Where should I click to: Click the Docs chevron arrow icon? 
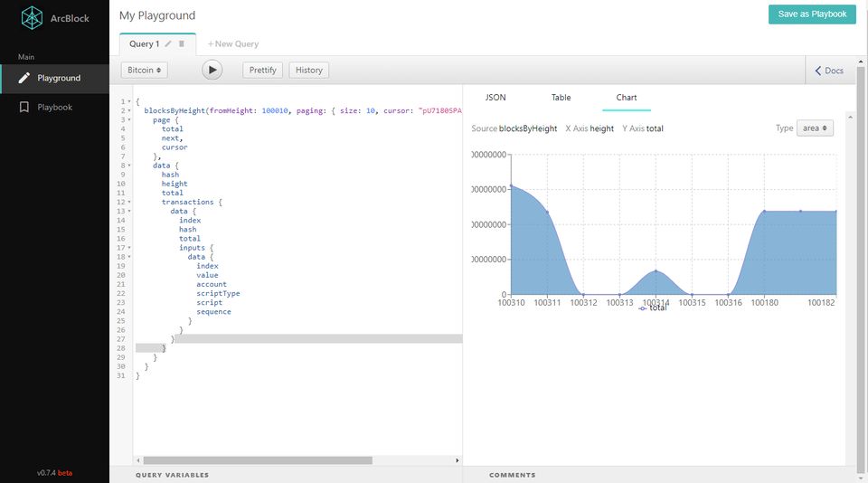point(818,71)
